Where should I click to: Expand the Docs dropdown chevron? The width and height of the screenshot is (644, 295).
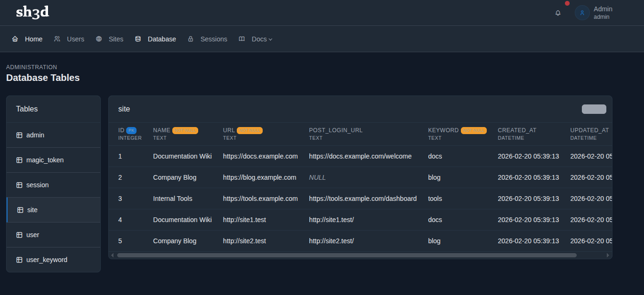click(x=271, y=40)
